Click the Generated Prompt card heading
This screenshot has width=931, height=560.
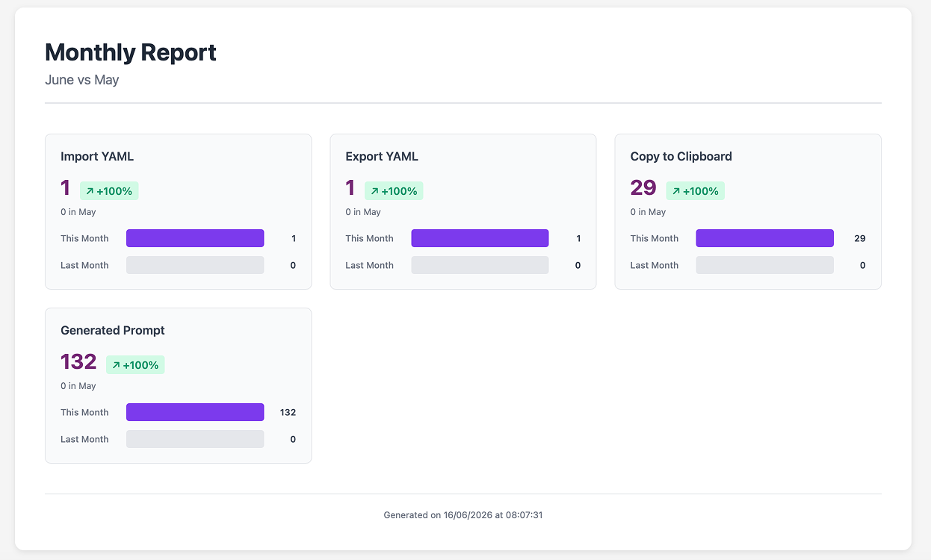pos(113,331)
